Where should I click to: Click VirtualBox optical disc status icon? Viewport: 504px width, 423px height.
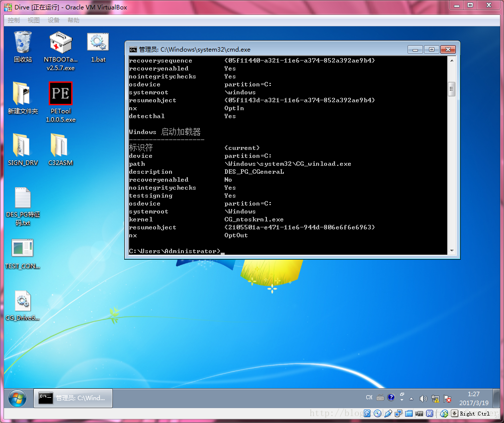coord(378,414)
